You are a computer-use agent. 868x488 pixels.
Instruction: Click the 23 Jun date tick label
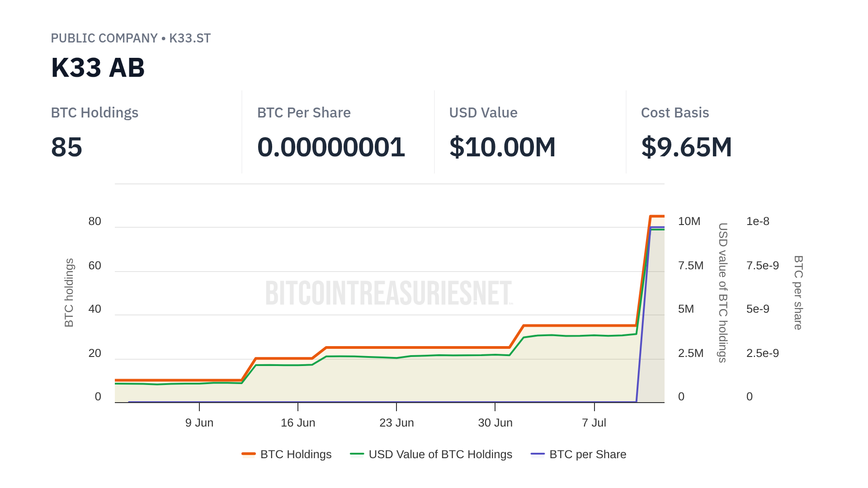[396, 423]
